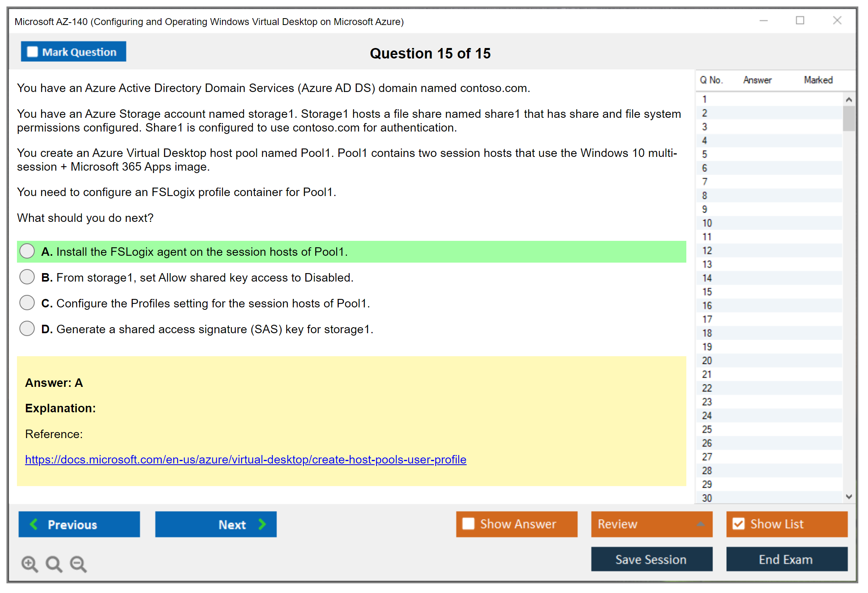Open the docs.microsoft.com reference link
868x593 pixels.
coord(245,459)
